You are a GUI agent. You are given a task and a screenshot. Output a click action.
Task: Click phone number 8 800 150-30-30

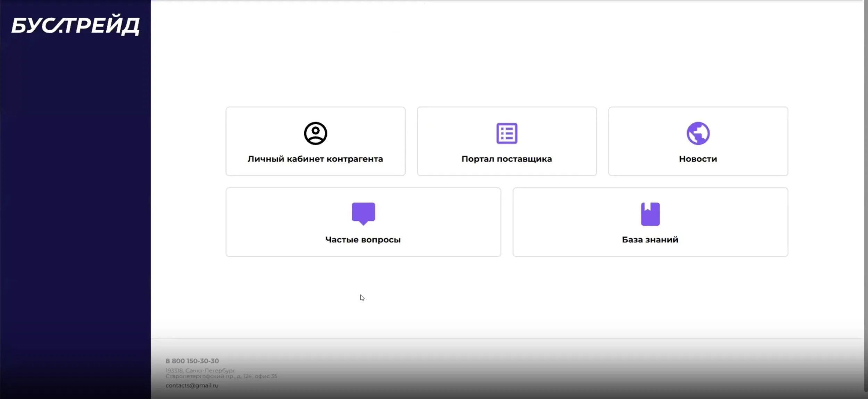[x=192, y=361]
